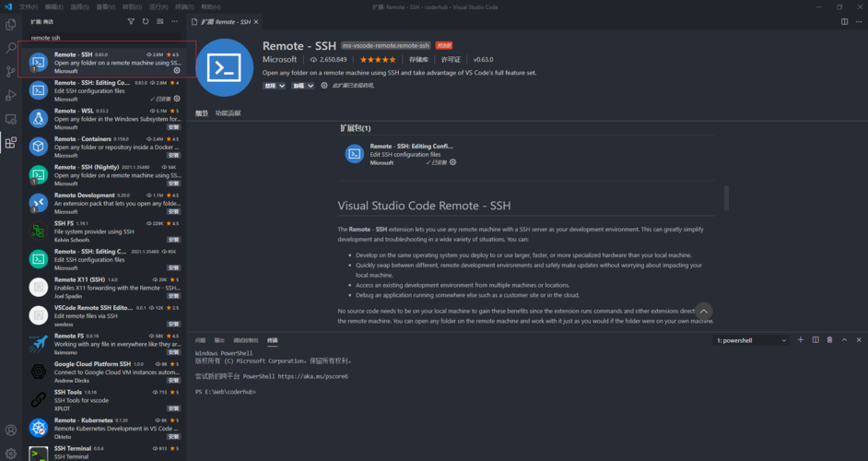
Task: Open the 文件(F) menu
Action: click(29, 6)
